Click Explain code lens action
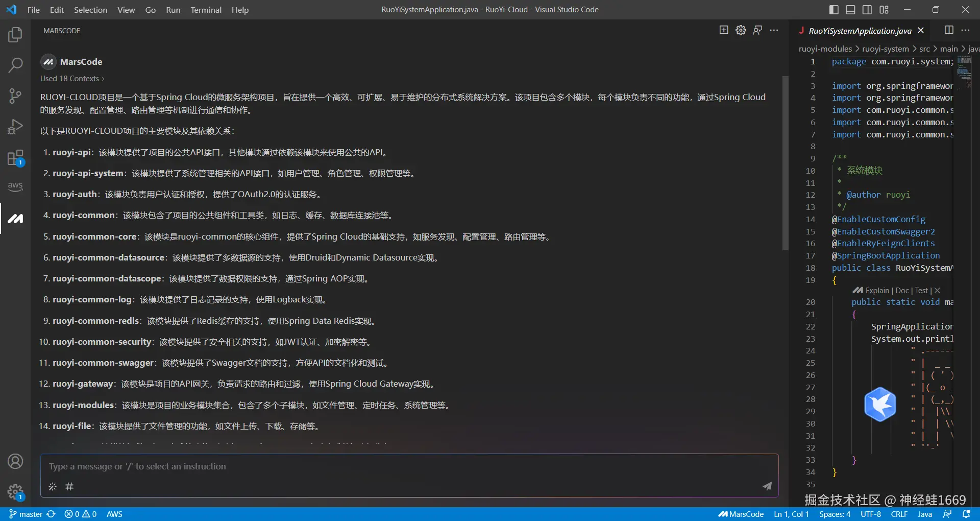The height and width of the screenshot is (521, 980). (x=877, y=290)
